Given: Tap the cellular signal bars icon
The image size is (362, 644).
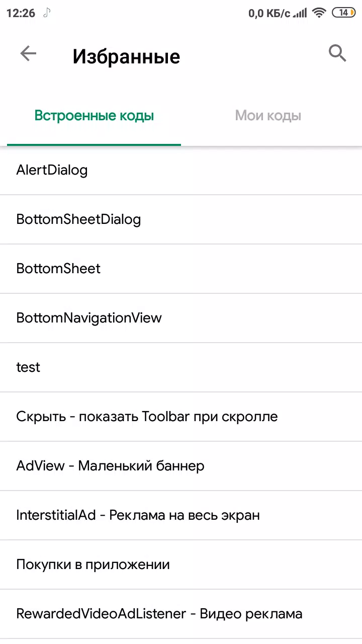Looking at the screenshot, I should click(300, 13).
